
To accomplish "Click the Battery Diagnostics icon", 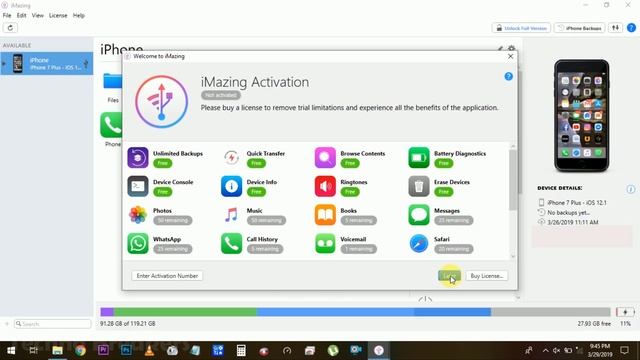I will pyautogui.click(x=419, y=158).
